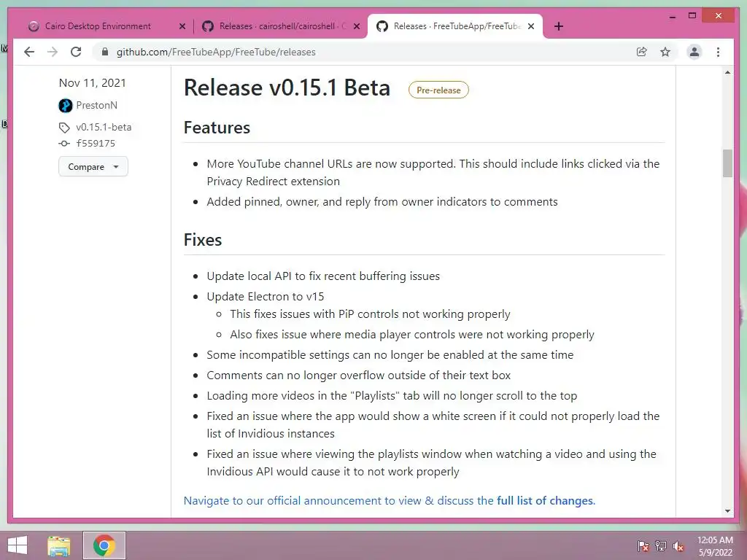Switch to Cairo Desktop Environment tab
Screen dimensions: 747x560
pos(98,26)
